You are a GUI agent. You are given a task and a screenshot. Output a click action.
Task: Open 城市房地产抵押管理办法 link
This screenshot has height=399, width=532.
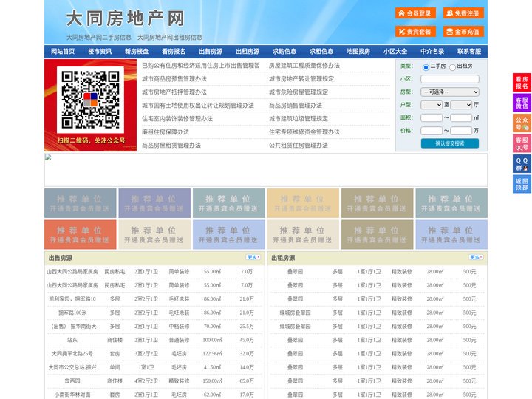174,92
